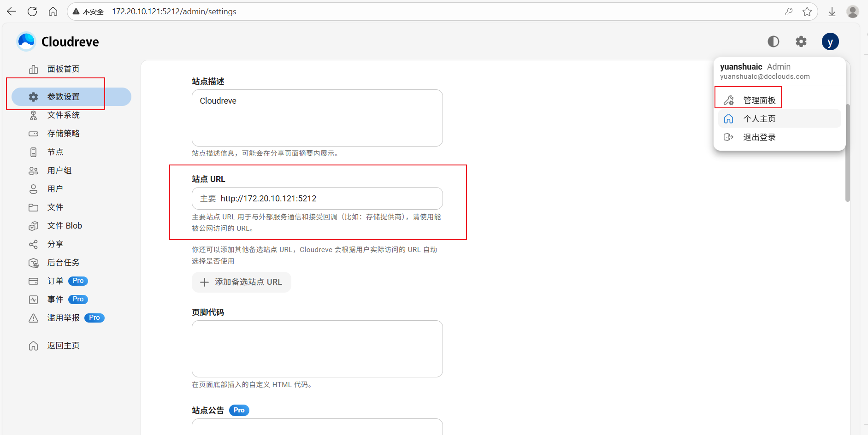The width and height of the screenshot is (868, 435).
Task: Open browser downloads icon
Action: pos(832,12)
